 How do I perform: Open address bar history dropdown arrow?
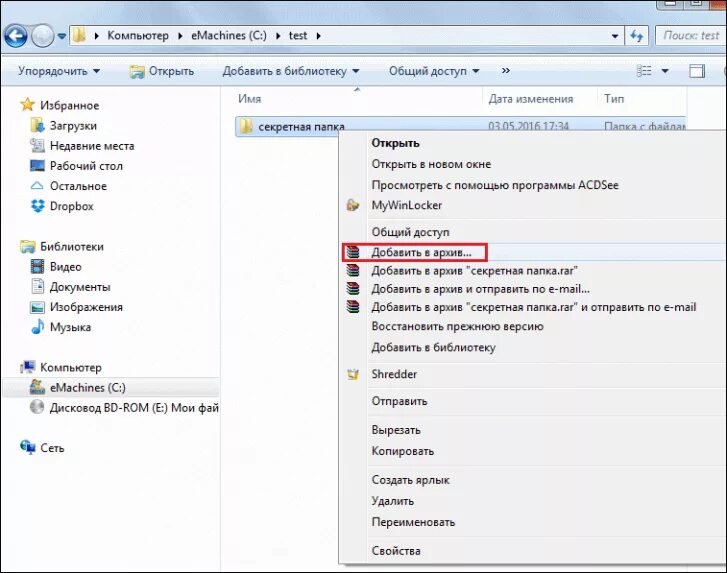click(615, 36)
